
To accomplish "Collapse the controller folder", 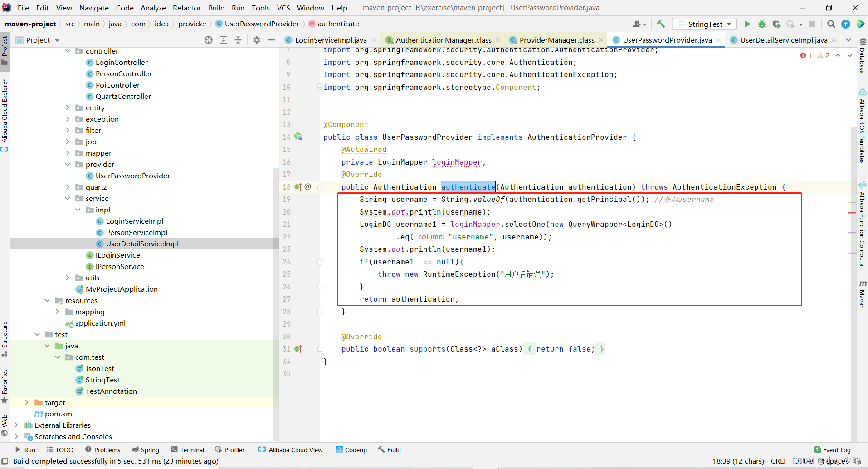I will pyautogui.click(x=68, y=51).
